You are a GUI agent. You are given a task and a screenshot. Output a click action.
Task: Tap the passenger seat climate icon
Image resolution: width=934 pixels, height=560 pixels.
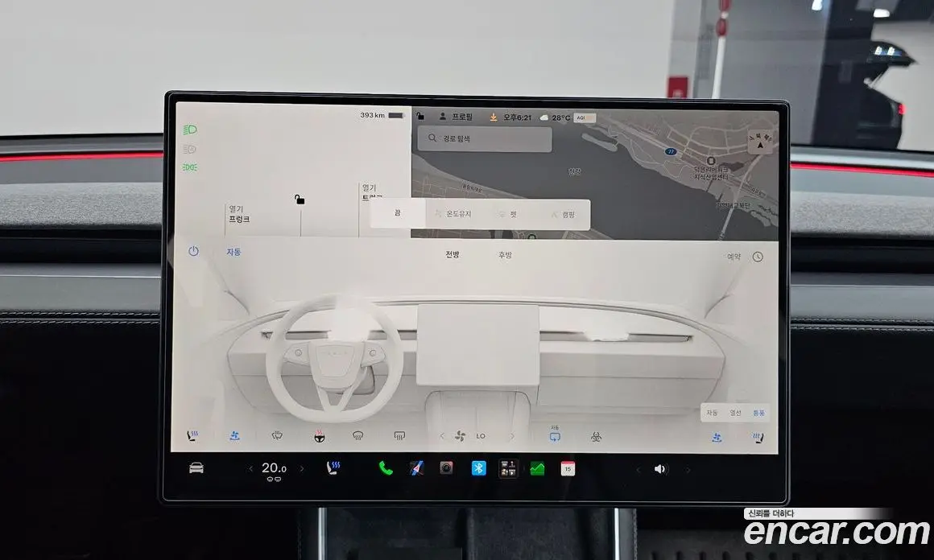(x=758, y=438)
